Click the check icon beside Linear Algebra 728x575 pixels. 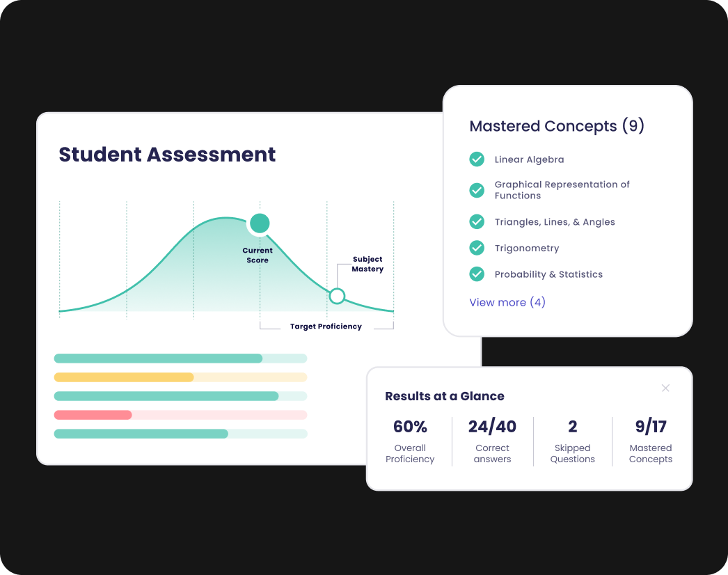(477, 159)
